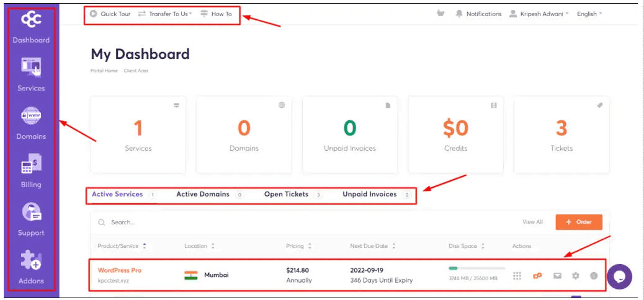Click the orange Order button

(579, 222)
